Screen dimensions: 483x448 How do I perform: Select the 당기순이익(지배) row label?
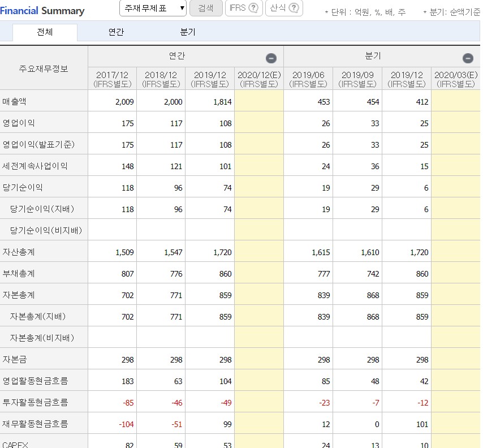pos(42,209)
